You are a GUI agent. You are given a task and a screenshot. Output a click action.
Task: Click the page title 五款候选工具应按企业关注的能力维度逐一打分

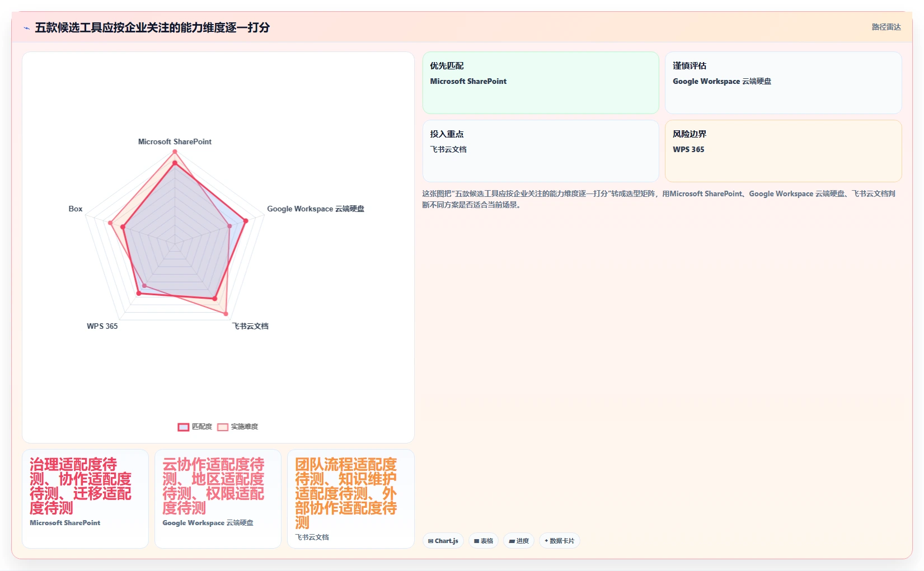(x=152, y=27)
